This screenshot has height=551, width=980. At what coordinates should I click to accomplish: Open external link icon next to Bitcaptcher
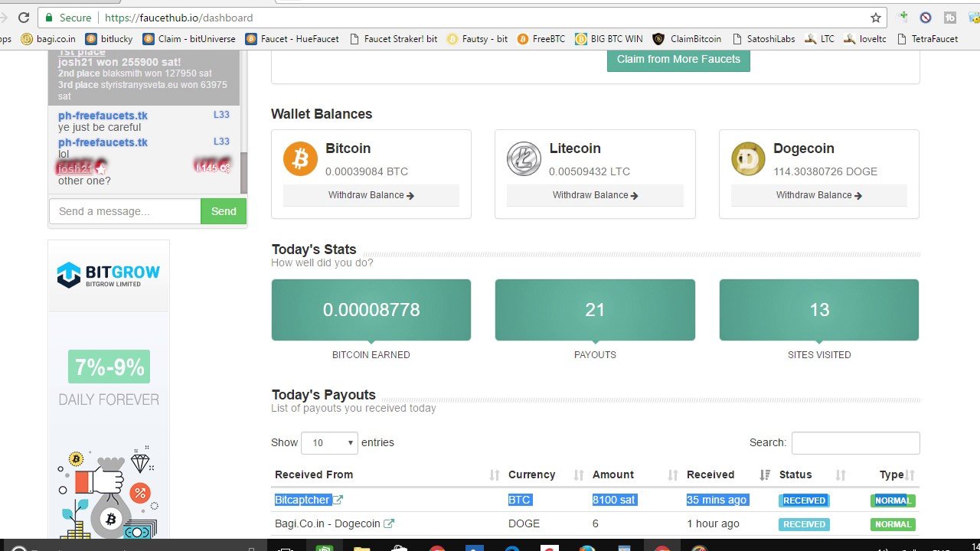(338, 500)
